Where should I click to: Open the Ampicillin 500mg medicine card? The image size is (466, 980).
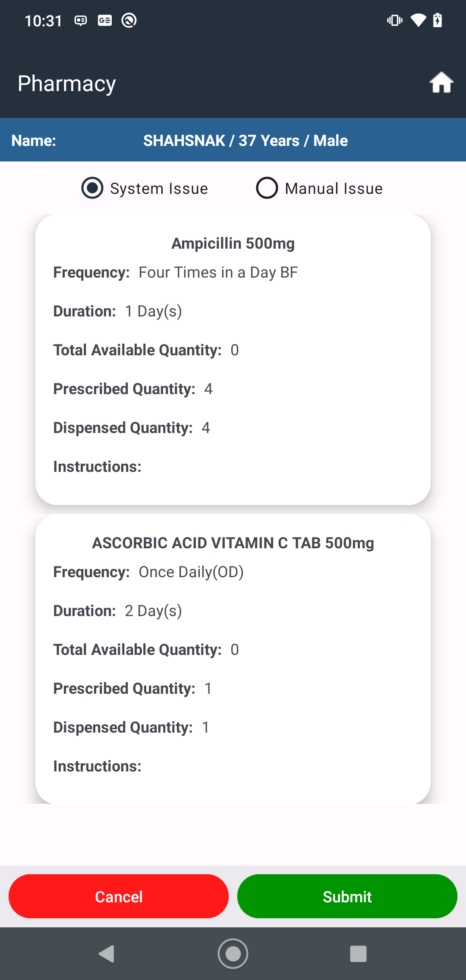pyautogui.click(x=233, y=360)
